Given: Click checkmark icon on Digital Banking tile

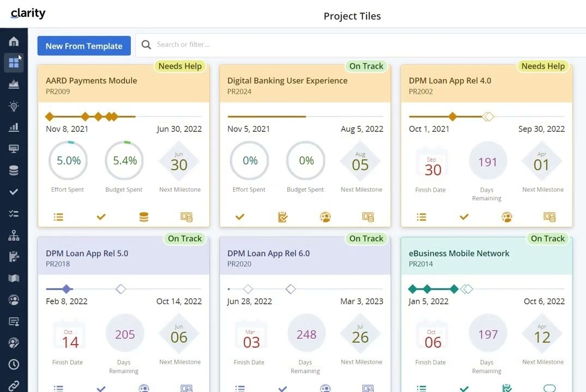Looking at the screenshot, I should (x=240, y=217).
